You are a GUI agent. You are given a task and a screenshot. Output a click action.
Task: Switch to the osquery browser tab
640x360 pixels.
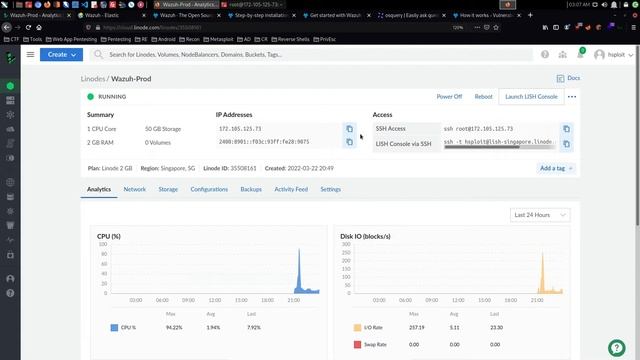point(411,15)
